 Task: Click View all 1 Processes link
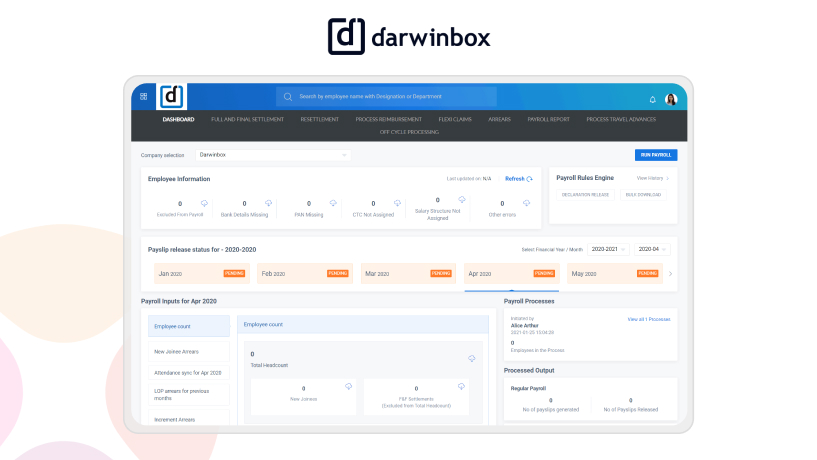(x=649, y=319)
